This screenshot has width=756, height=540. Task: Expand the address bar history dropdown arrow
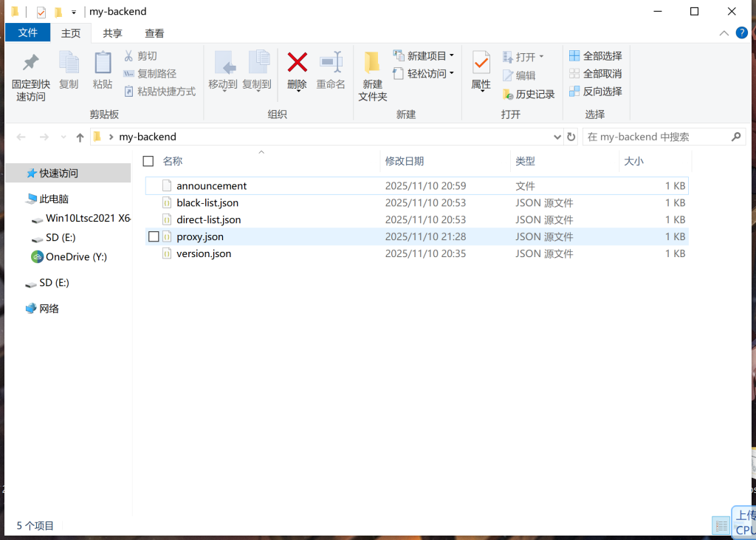(557, 137)
